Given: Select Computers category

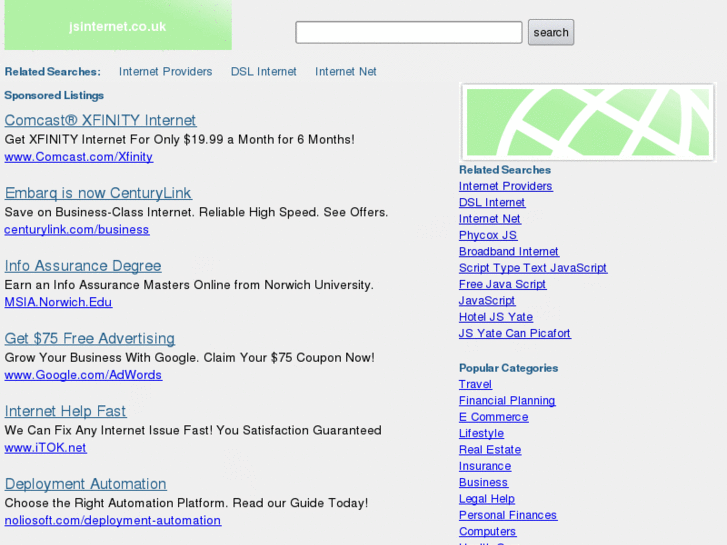Looking at the screenshot, I should click(x=487, y=532).
